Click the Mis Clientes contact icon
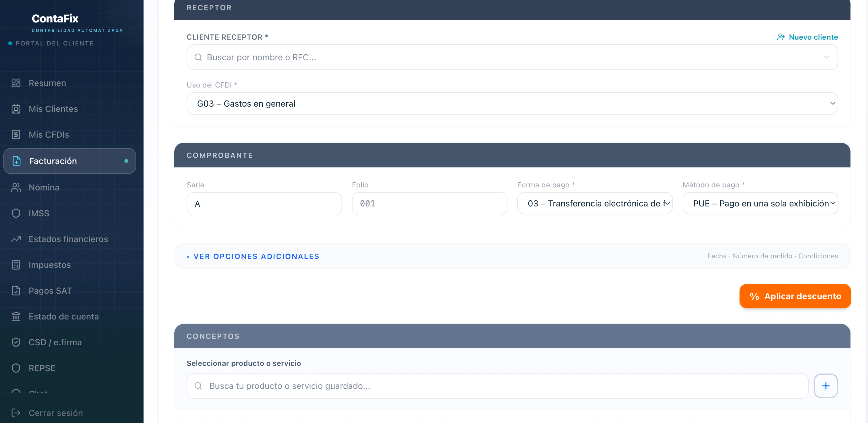Screen dimensions: 868x423 (x=16, y=109)
